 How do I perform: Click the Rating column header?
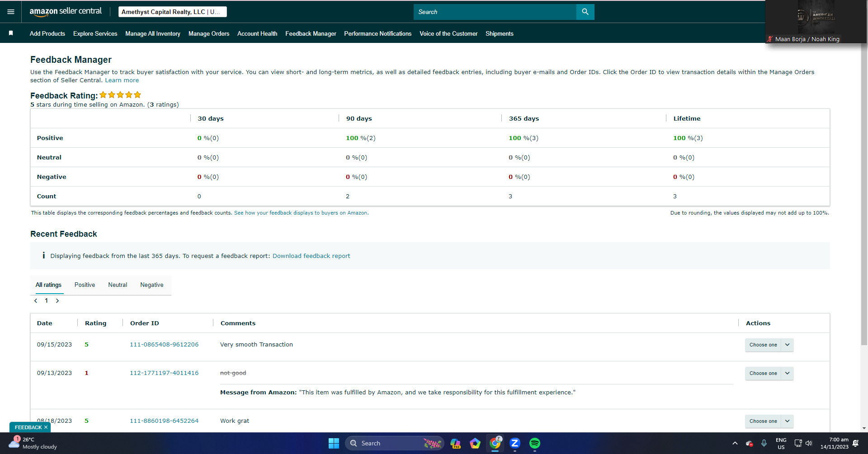click(x=95, y=323)
